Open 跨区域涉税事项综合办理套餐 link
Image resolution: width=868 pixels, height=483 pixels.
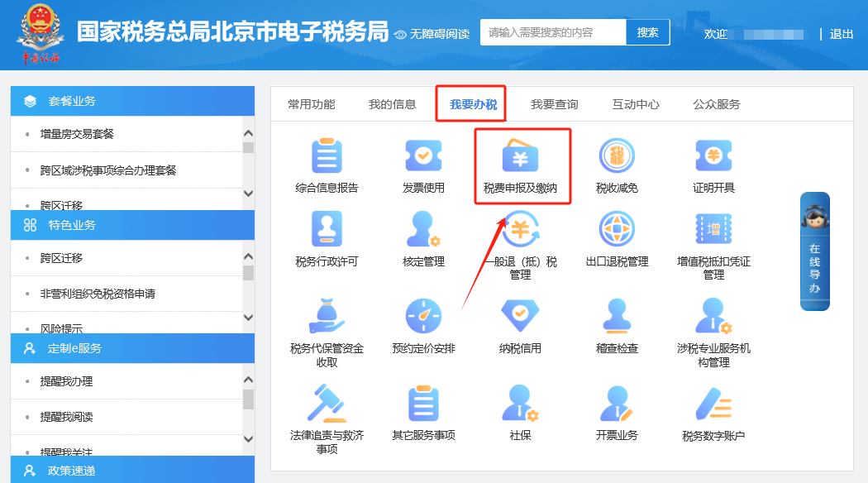tap(108, 170)
